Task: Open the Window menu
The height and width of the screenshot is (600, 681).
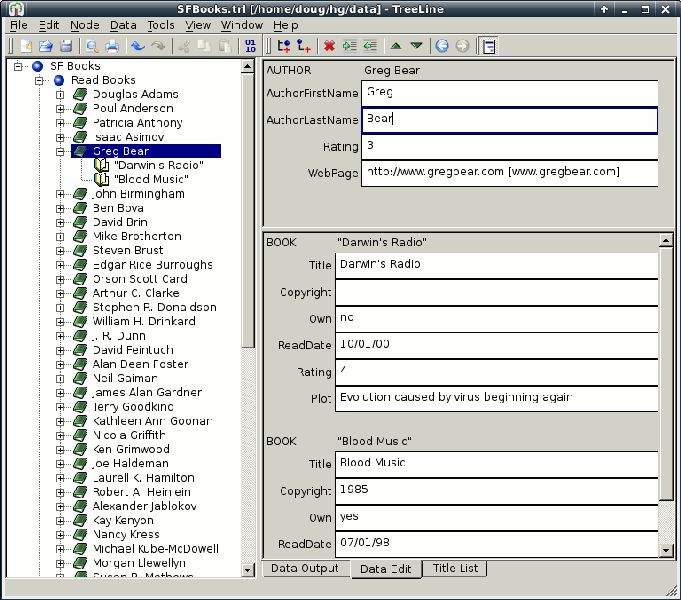Action: pos(242,25)
